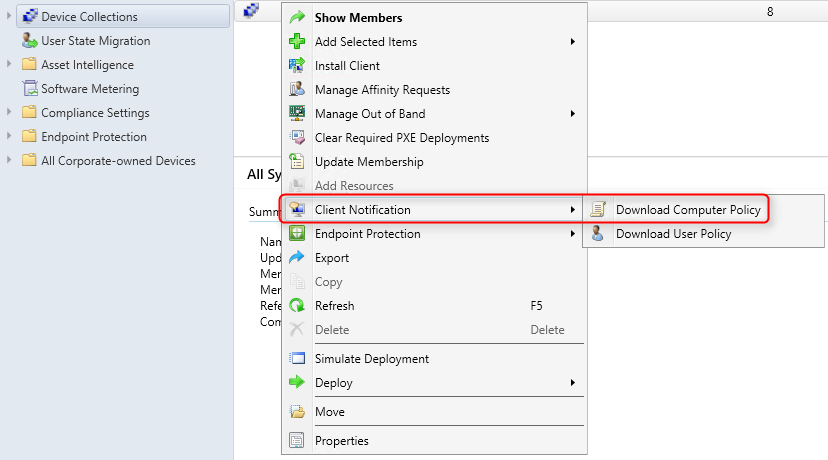Click the Properties icon in context menu
The width and height of the screenshot is (828, 460).
[297, 440]
